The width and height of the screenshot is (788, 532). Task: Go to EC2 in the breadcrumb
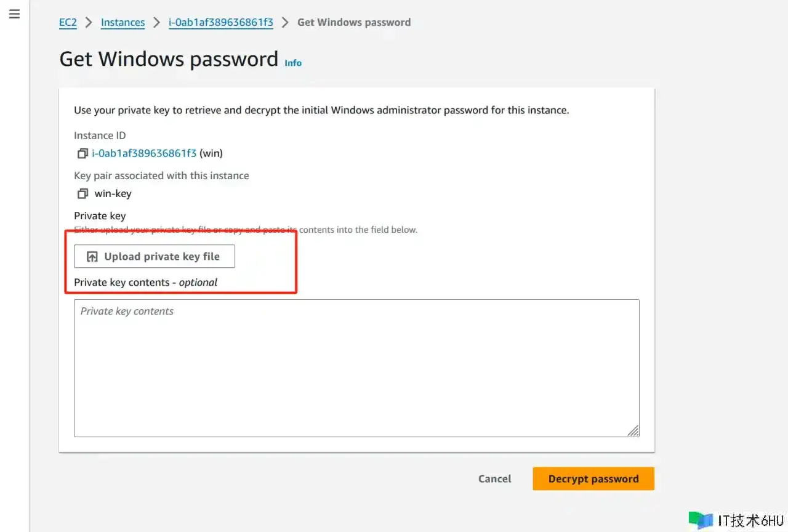point(68,23)
